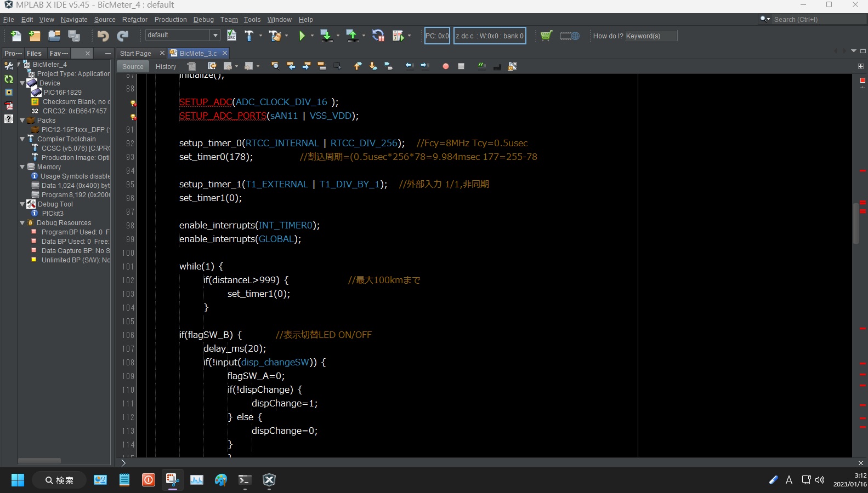Open the Debug project dropdown arrow
The height and width of the screenshot is (493, 868).
click(409, 36)
